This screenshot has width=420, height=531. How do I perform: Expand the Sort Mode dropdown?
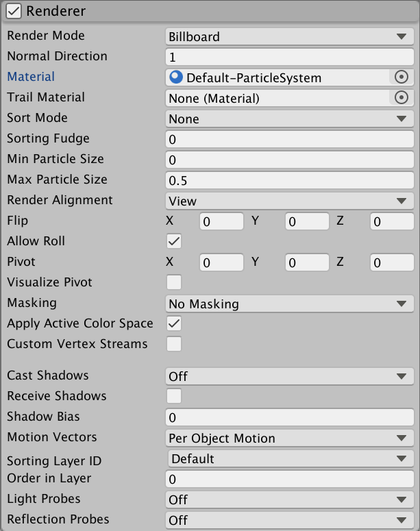[x=289, y=119]
